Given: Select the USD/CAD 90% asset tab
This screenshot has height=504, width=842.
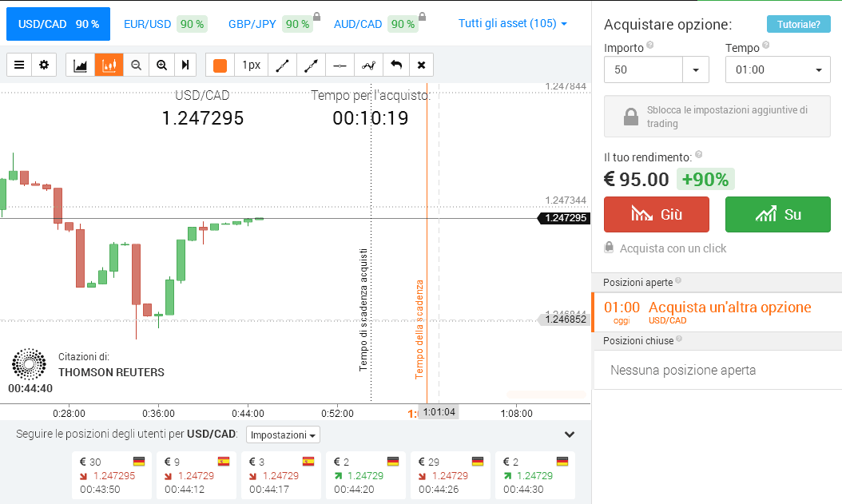Looking at the screenshot, I should tap(58, 24).
